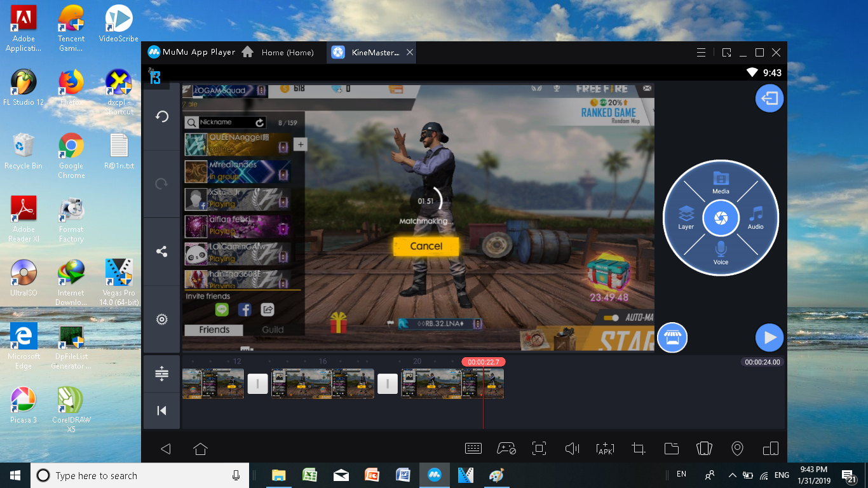
Task: Select the Recycle Bin desktop icon
Action: click(24, 151)
